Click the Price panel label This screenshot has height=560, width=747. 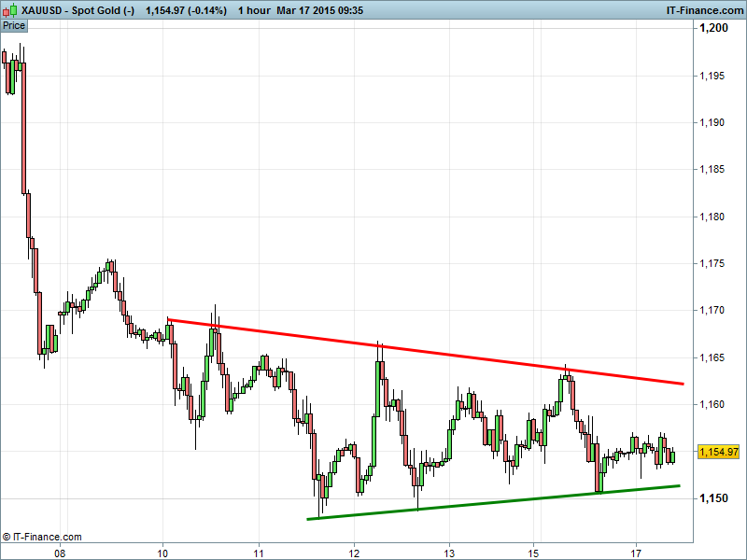14,25
